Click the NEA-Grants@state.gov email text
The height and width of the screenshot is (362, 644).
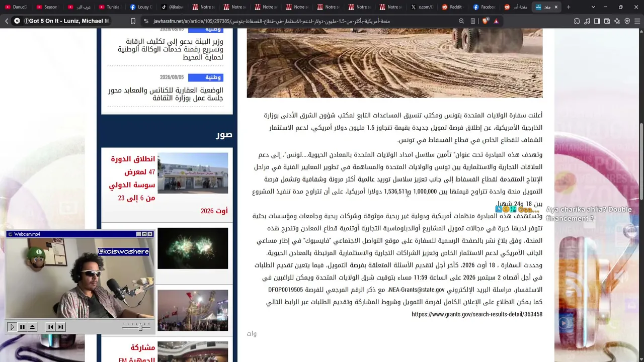coord(417,290)
